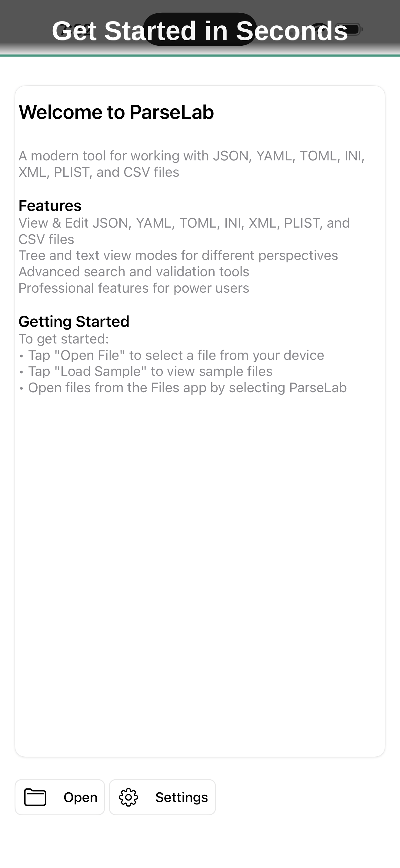Screen dimensions: 400x868
Task: Open the app Settings
Action: [162, 797]
